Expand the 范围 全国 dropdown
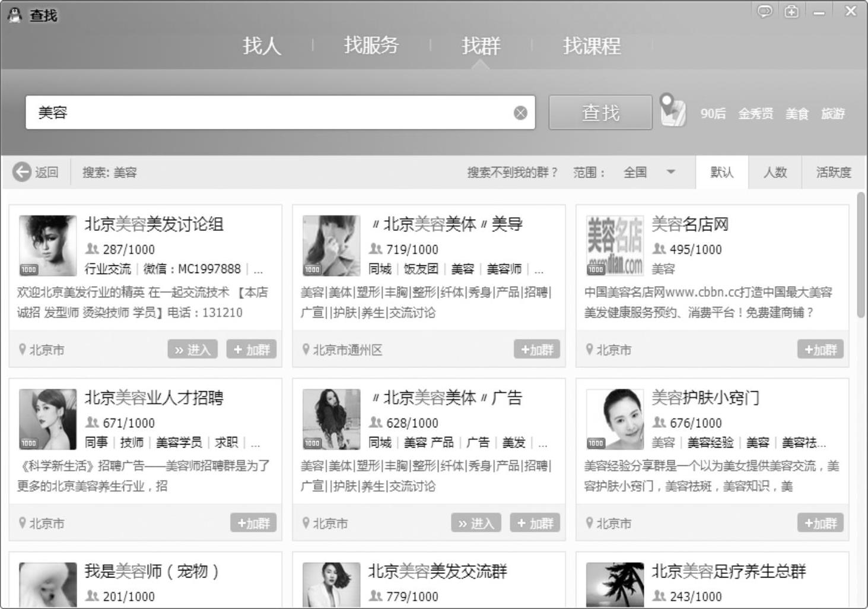The width and height of the screenshot is (868, 609). pos(649,172)
